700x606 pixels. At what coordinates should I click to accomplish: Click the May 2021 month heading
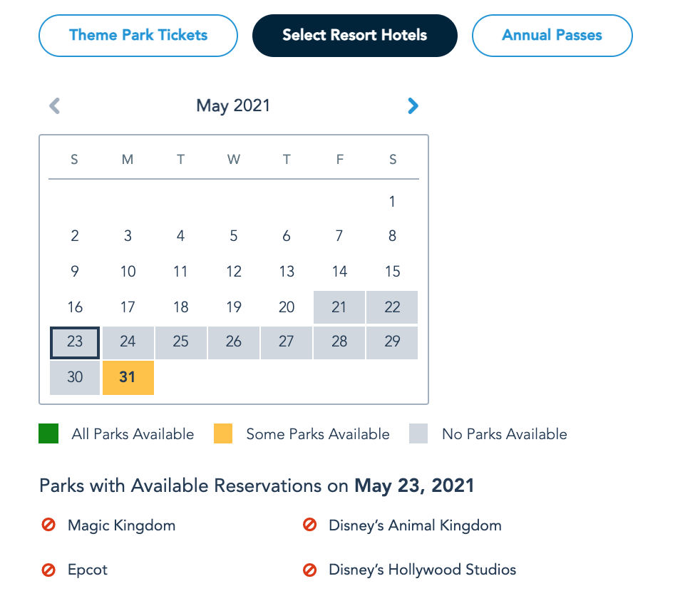pyautogui.click(x=233, y=106)
